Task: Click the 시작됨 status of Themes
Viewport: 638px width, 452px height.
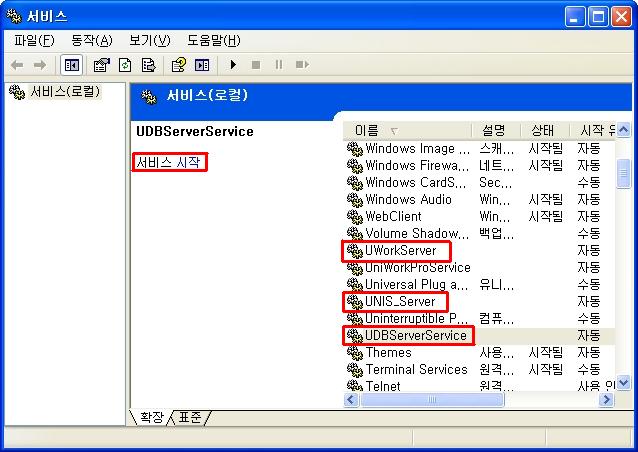Action: click(545, 353)
